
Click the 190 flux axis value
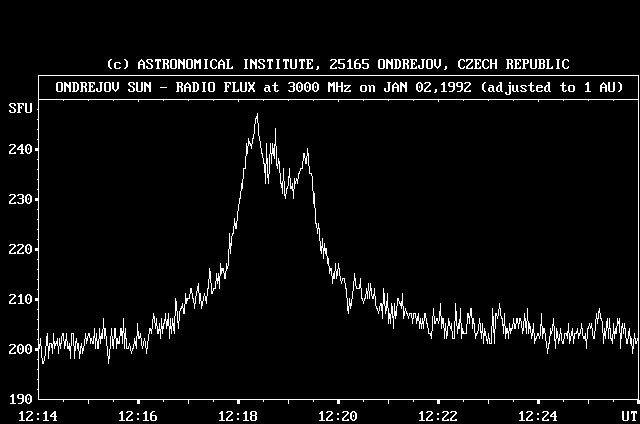pyautogui.click(x=19, y=399)
